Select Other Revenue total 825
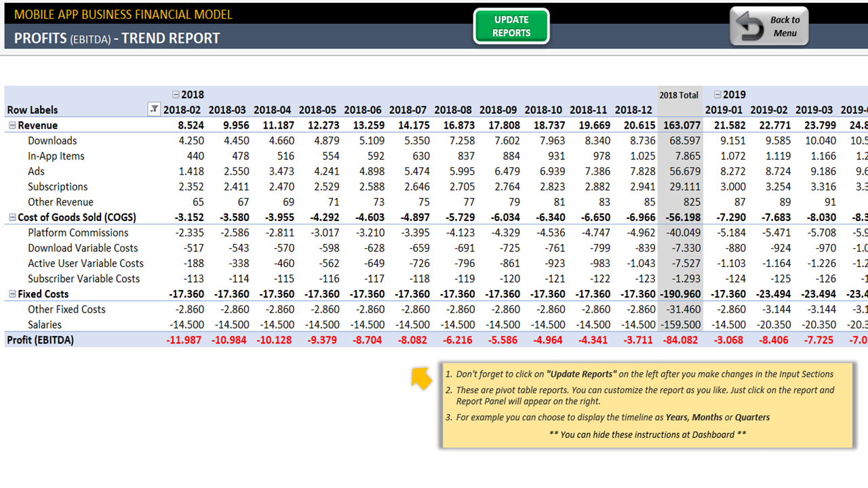 pos(692,202)
